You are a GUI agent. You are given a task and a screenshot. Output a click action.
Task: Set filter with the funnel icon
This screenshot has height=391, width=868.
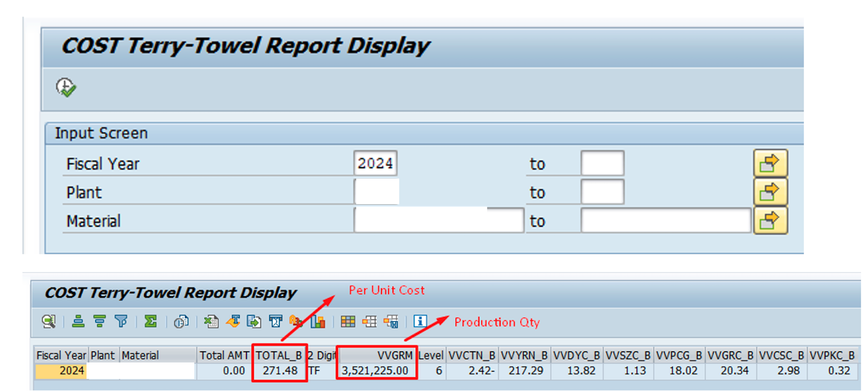pos(121,321)
